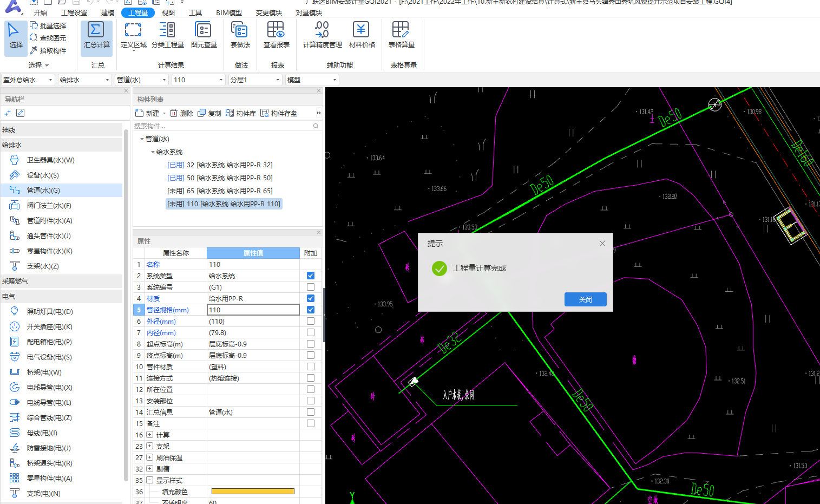Select 照明灯具(电)(D) category
820x504 pixels.
pyautogui.click(x=50, y=311)
